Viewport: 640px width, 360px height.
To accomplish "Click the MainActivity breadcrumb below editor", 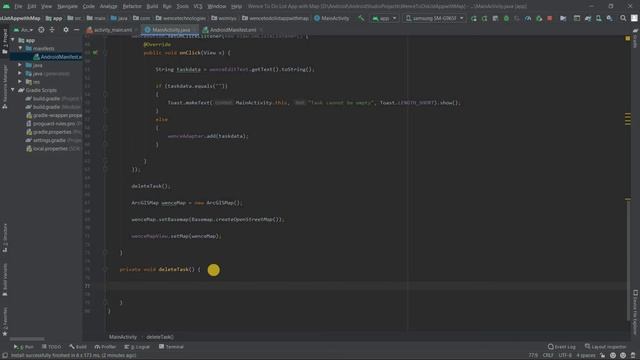I will tap(123, 337).
